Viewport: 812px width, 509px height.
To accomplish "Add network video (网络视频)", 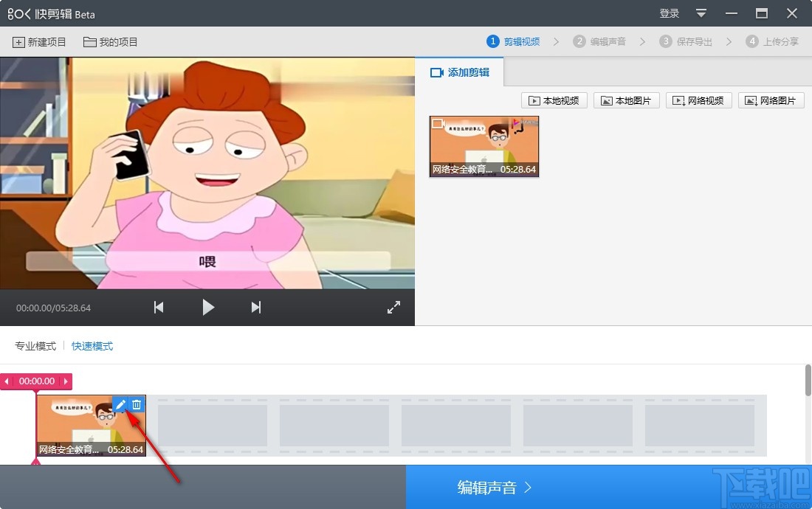I will coord(698,100).
